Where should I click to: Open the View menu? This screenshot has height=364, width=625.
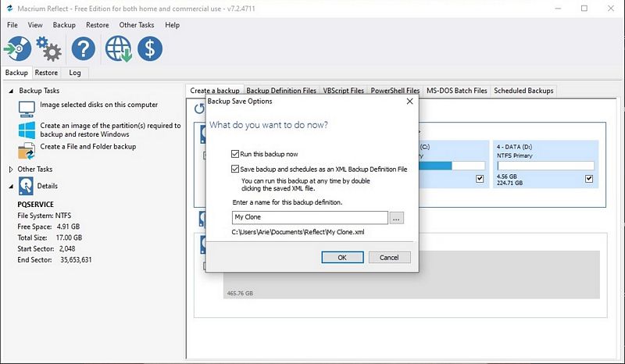pyautogui.click(x=35, y=25)
